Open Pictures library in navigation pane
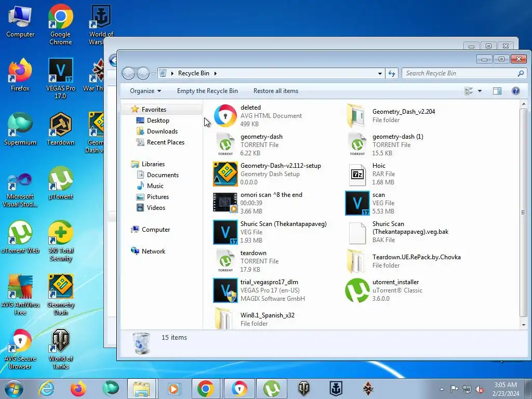This screenshot has height=399, width=532. tap(158, 197)
